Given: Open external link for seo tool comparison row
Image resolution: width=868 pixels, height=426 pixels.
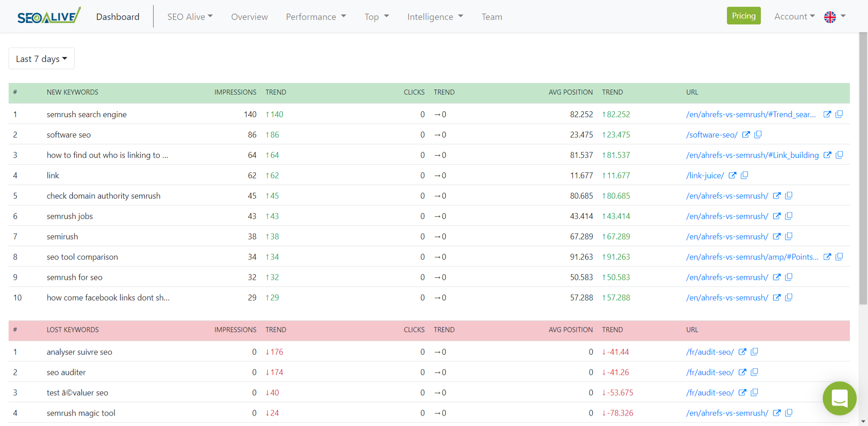Looking at the screenshot, I should [827, 256].
